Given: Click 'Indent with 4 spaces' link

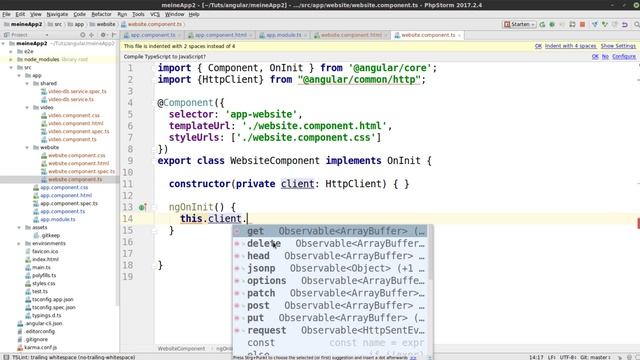Looking at the screenshot, I should pyautogui.click(x=570, y=46).
